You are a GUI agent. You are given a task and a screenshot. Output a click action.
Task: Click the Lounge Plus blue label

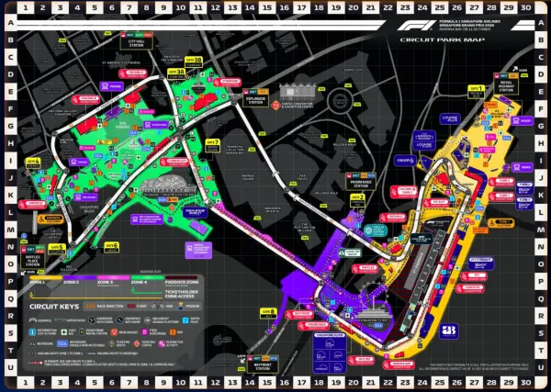tap(449, 118)
